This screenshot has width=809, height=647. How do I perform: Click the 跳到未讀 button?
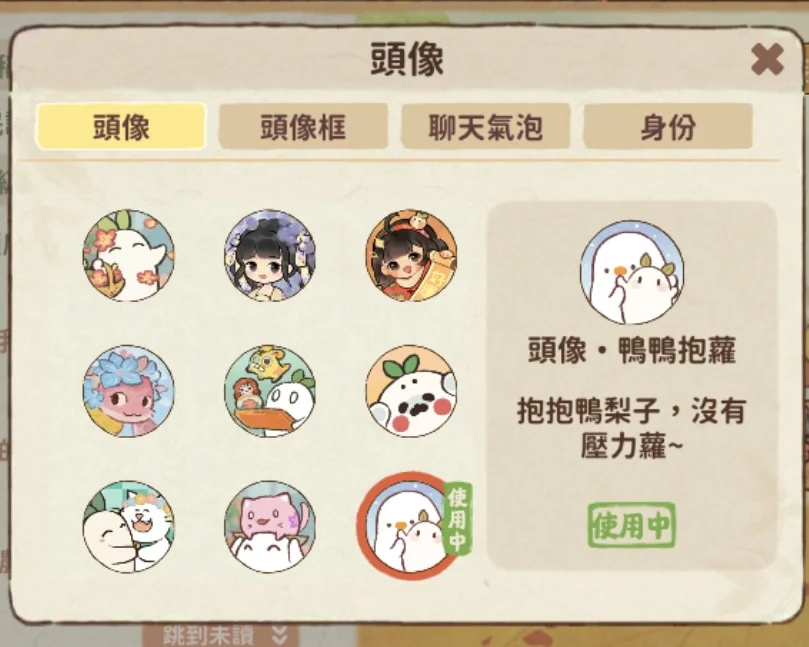pyautogui.click(x=208, y=635)
